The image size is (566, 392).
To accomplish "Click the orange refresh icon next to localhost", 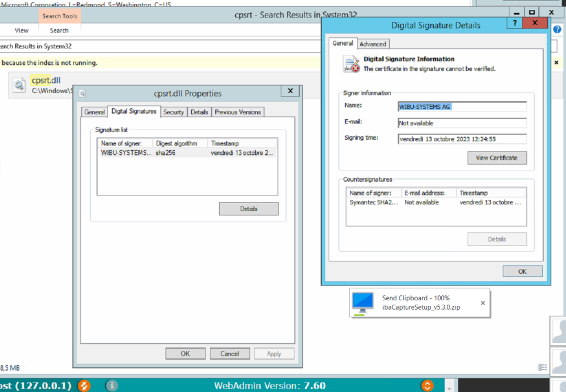I will pos(84,385).
